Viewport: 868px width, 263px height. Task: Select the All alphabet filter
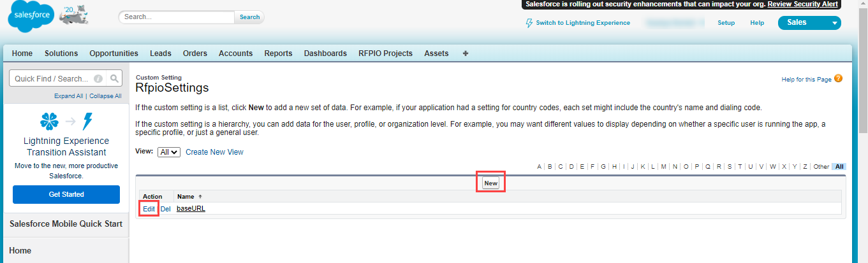pos(839,167)
